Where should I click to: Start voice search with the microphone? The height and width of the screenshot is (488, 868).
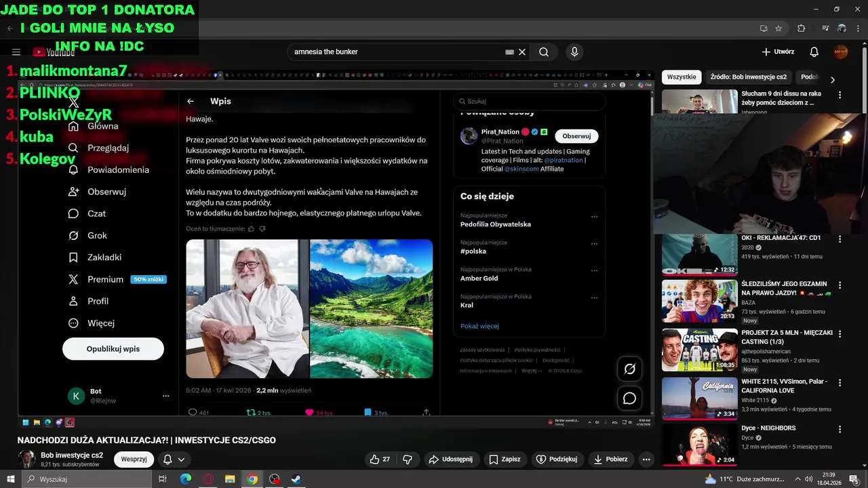click(574, 52)
